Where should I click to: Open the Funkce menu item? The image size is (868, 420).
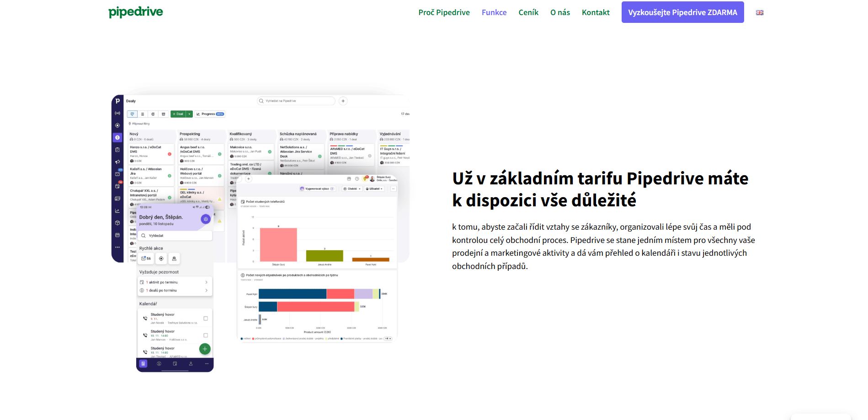coord(494,12)
